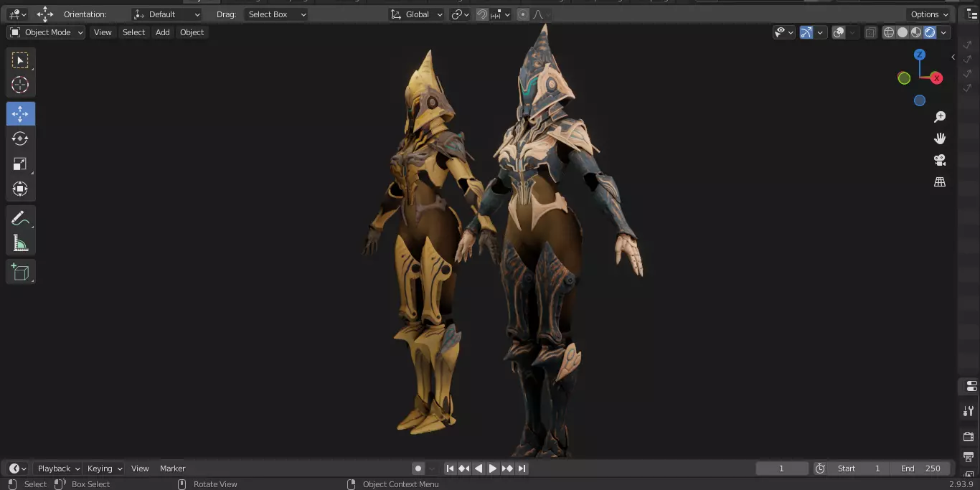This screenshot has width=980, height=490.
Task: Open the gizmo options dropdown arrow
Action: (x=820, y=32)
